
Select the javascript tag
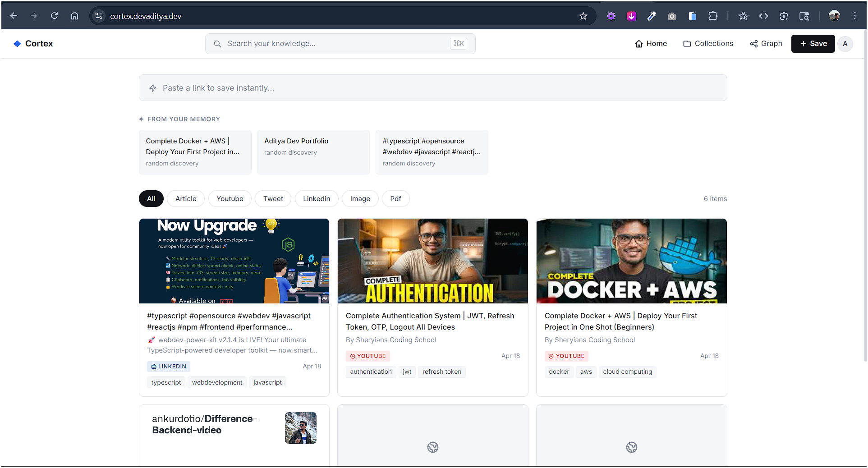click(267, 383)
